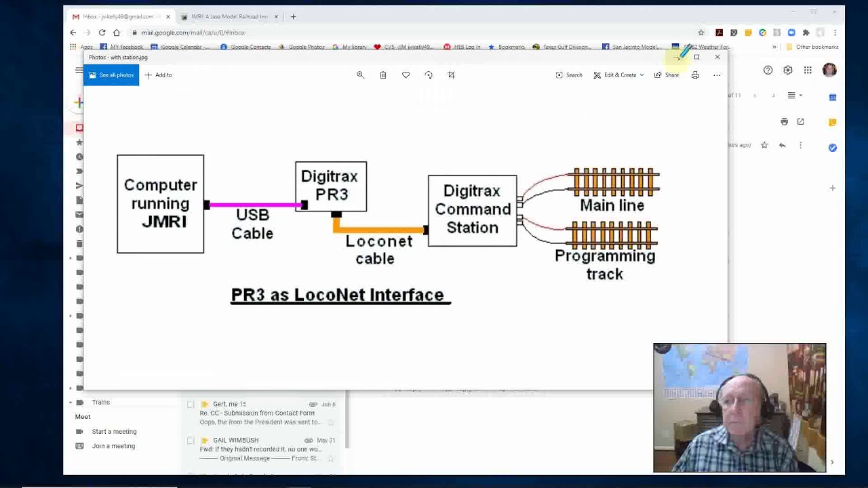Collapse the Trains label in Gmail sidebar
868x488 pixels.
[x=71, y=403]
